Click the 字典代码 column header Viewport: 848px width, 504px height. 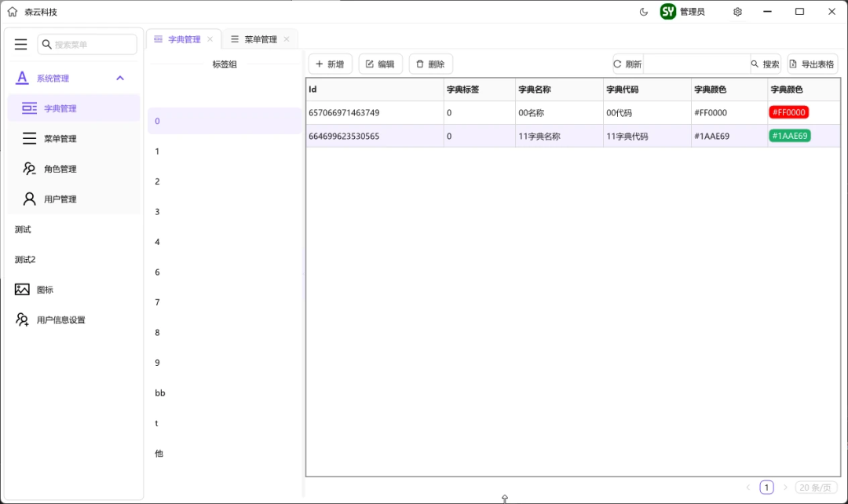click(647, 89)
